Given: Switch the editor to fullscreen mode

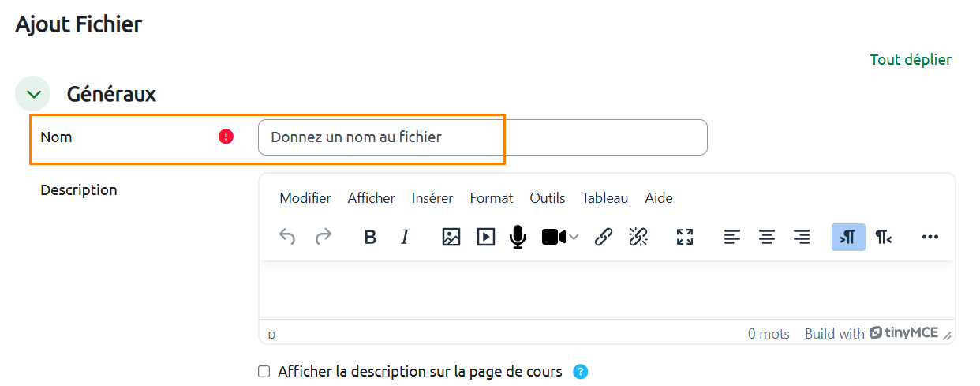Looking at the screenshot, I should [x=685, y=237].
